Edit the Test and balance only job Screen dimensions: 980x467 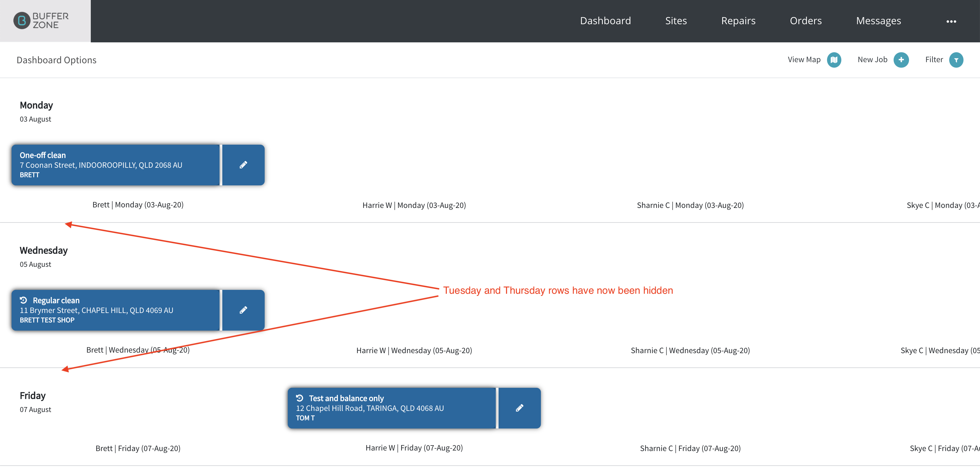click(519, 408)
